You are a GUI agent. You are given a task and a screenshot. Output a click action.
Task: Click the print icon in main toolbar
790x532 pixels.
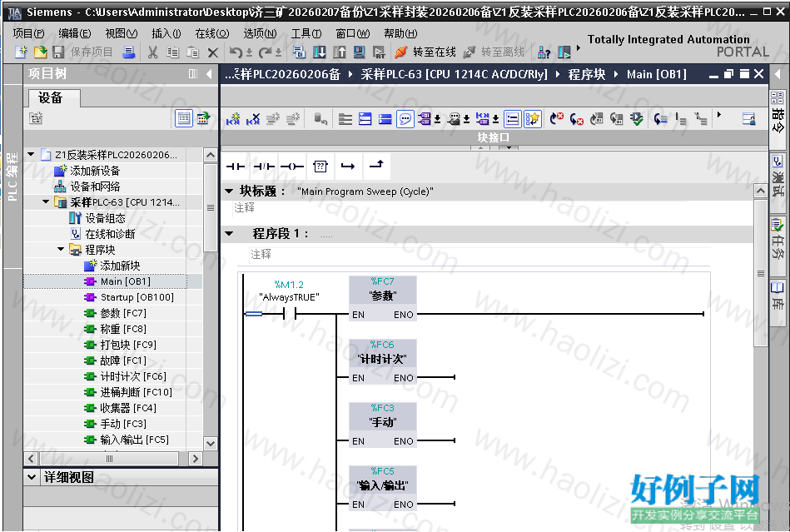coord(129,52)
